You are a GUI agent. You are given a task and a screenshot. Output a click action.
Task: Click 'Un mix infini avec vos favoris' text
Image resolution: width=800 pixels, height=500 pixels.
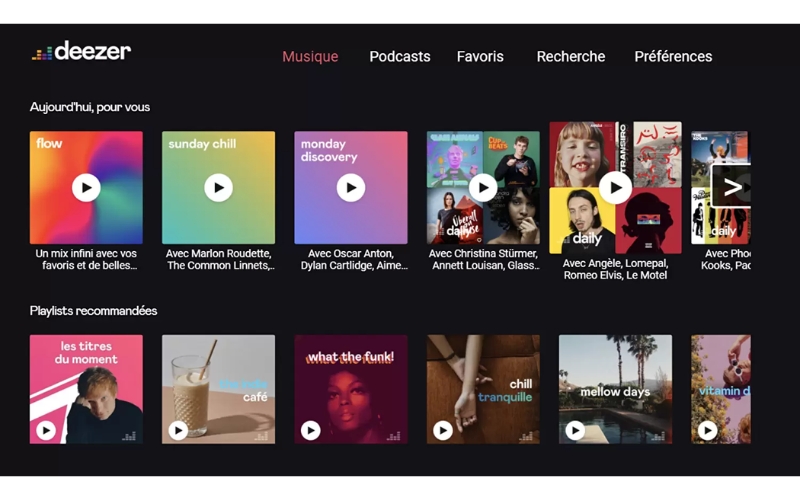86,260
